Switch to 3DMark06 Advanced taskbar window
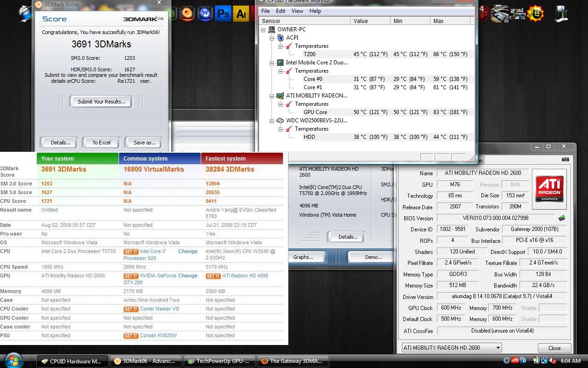Image resolution: width=588 pixels, height=368 pixels. 145,361
